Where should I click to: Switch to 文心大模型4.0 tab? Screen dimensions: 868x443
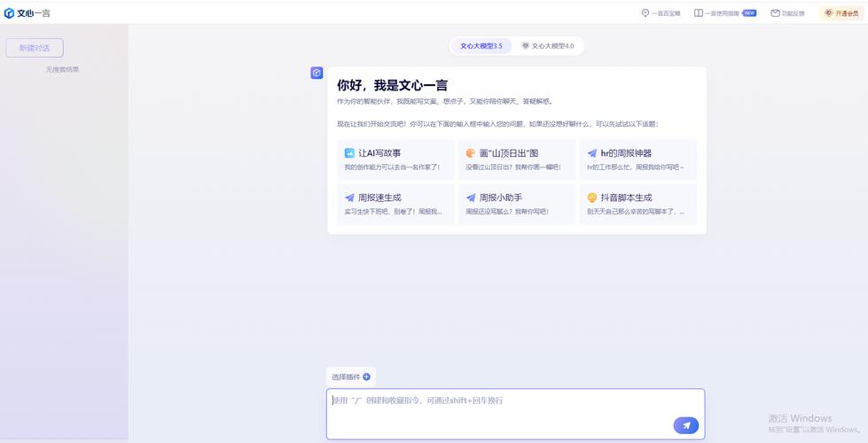point(548,45)
